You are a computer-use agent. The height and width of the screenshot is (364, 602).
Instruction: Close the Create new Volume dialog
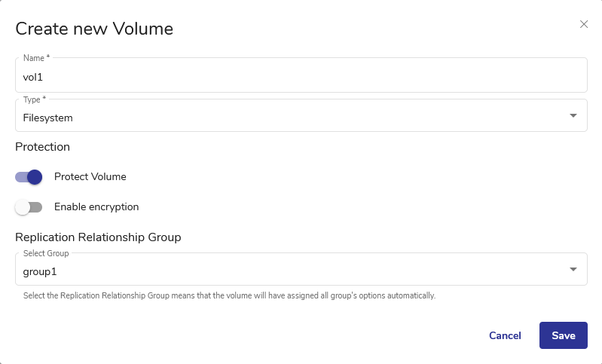(584, 24)
